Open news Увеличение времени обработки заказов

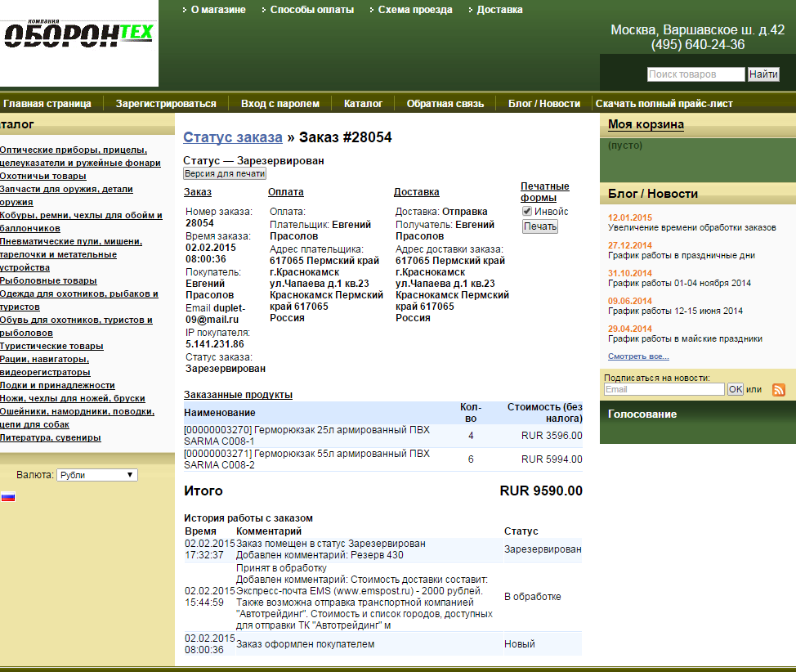pos(692,227)
